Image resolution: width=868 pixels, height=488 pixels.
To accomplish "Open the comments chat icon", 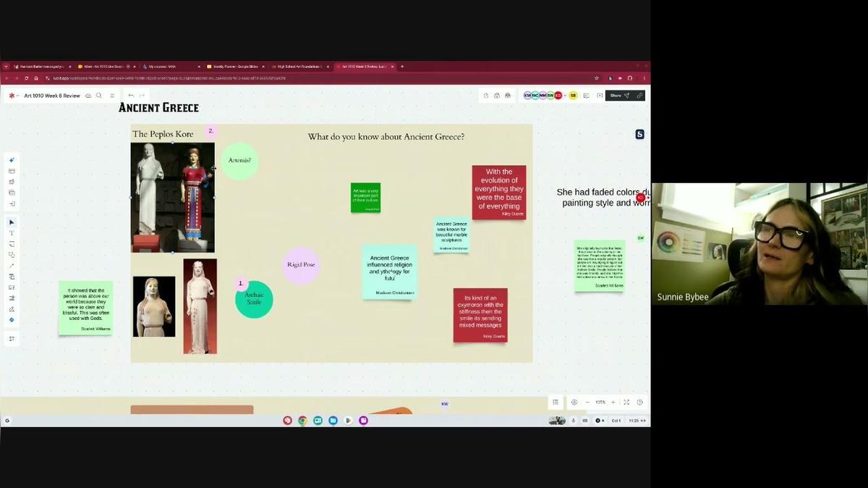I will click(587, 96).
